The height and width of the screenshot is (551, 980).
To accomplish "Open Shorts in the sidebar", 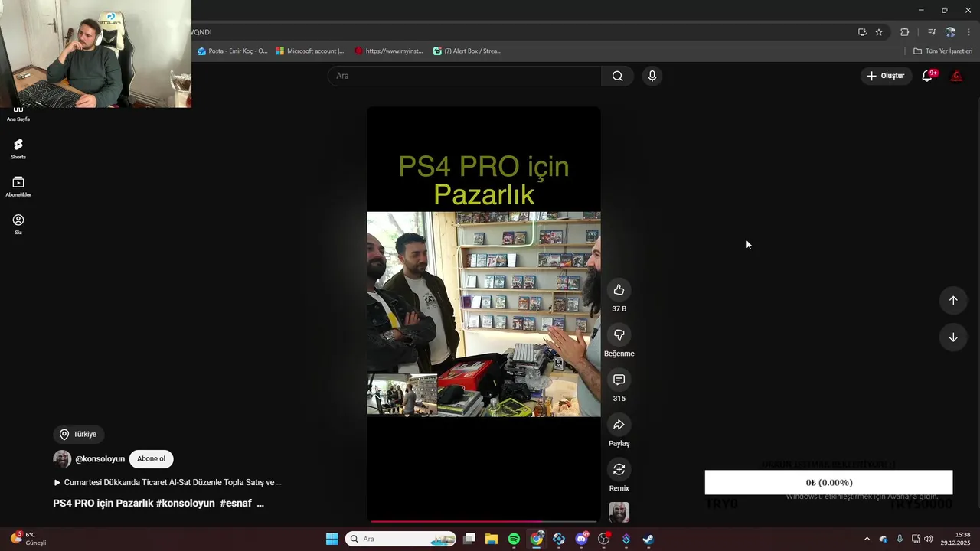I will pyautogui.click(x=18, y=148).
